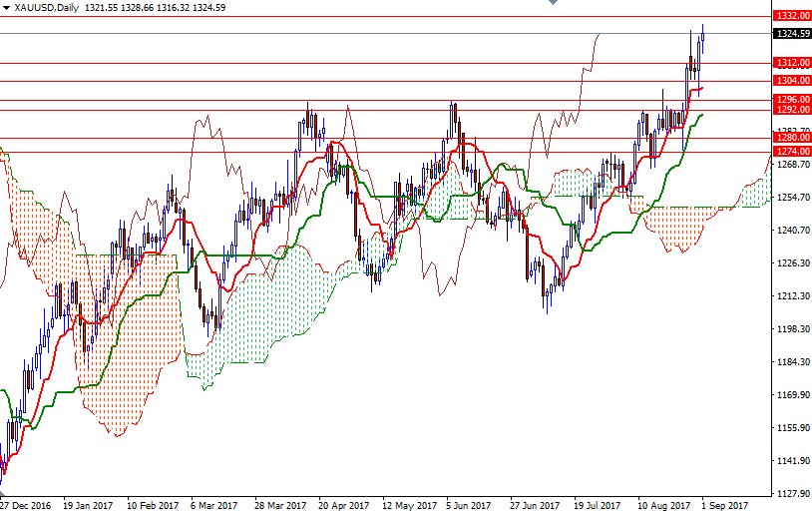Select the 1274.00 support price tag
Screen dimensions: 812x513
tap(791, 151)
